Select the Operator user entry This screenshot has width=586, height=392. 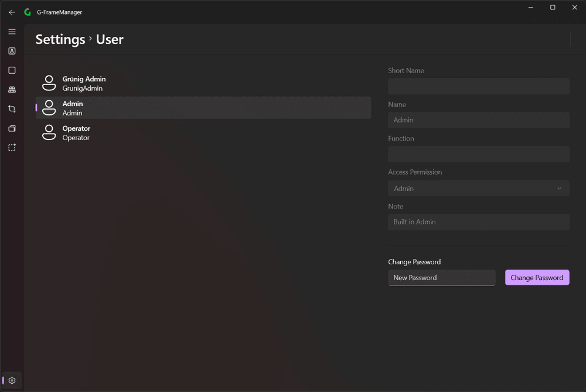(x=203, y=132)
